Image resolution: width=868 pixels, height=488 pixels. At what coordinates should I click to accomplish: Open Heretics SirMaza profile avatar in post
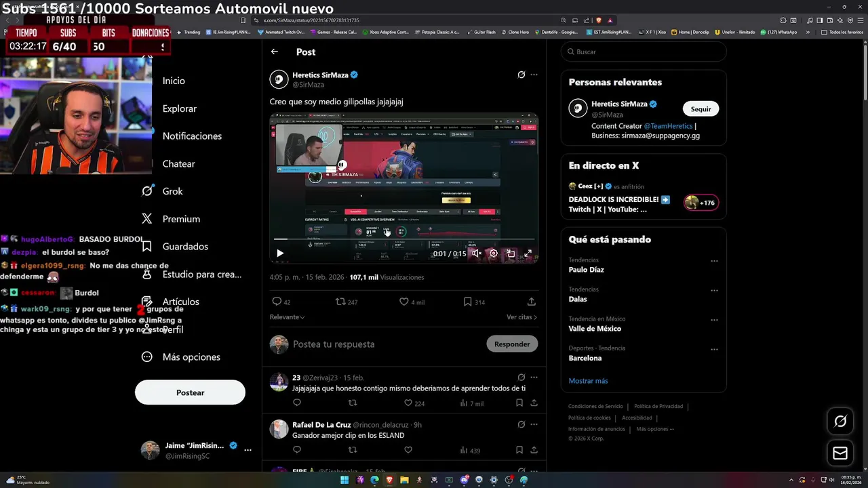tap(279, 79)
